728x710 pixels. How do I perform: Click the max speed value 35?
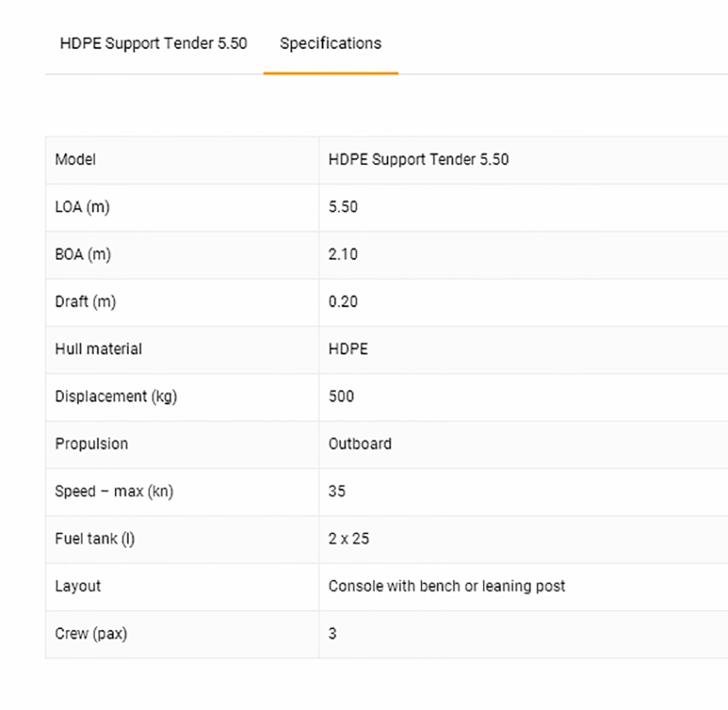(x=337, y=491)
